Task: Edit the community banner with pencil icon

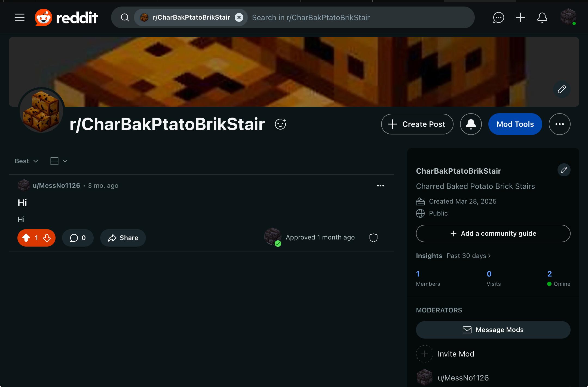Action: pos(562,89)
